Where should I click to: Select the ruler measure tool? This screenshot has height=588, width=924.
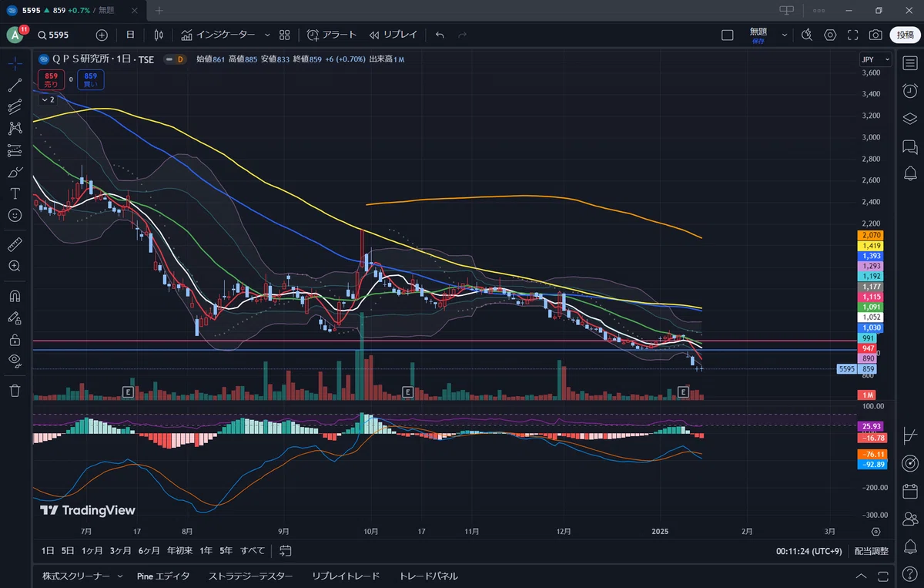click(x=15, y=244)
